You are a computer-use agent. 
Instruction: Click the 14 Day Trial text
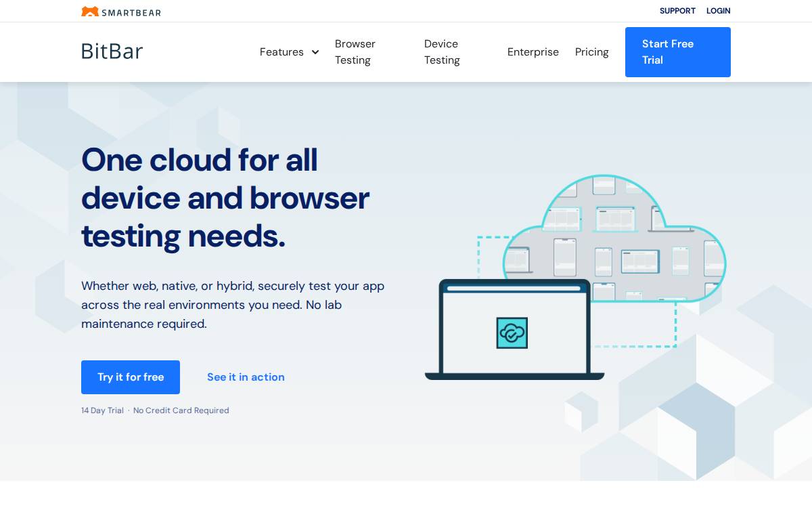coord(102,410)
